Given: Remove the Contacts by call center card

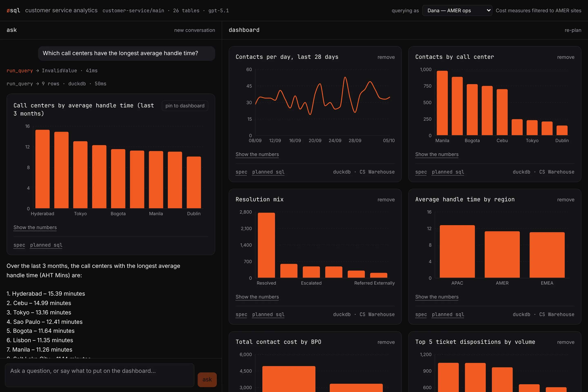Looking at the screenshot, I should (x=566, y=57).
